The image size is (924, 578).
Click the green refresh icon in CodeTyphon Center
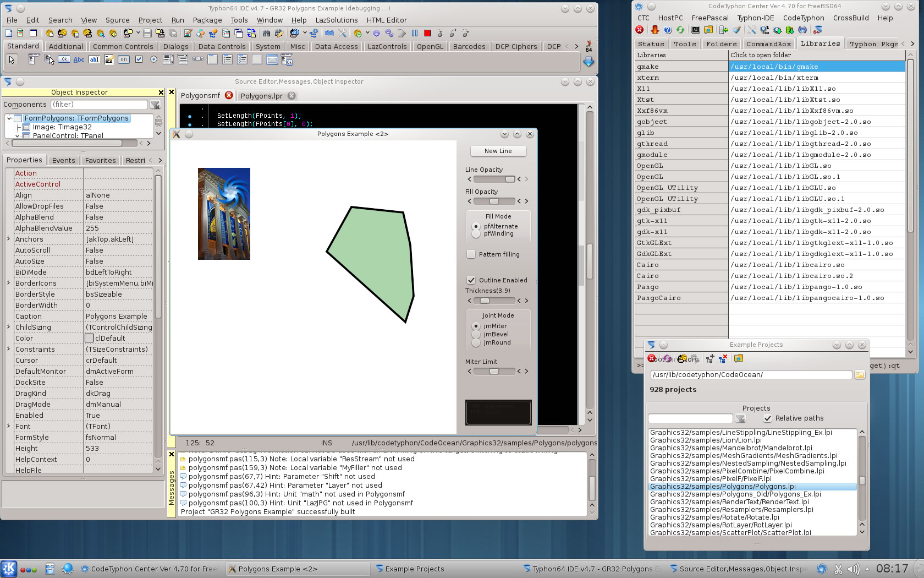tap(681, 30)
